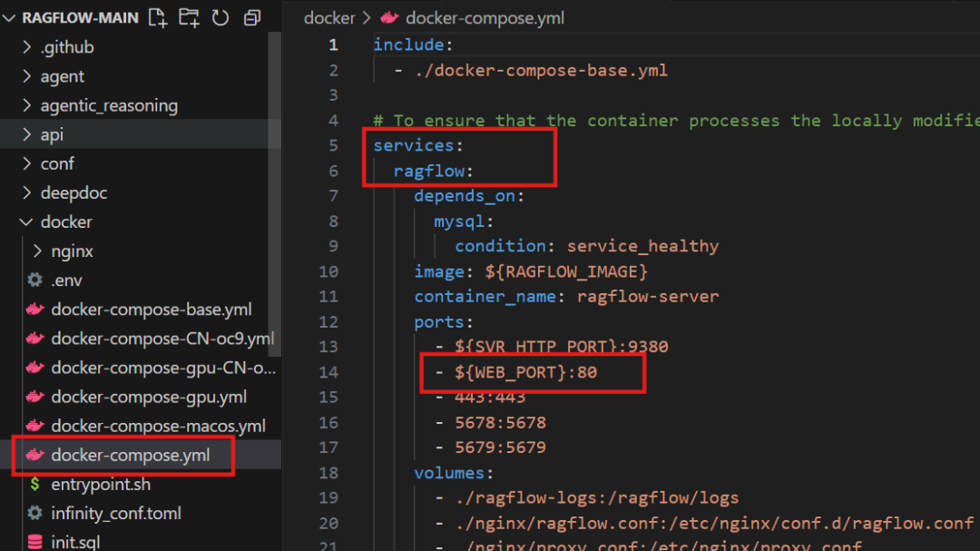Collapse the RAGFLOW-MAIN root section
980x551 pixels.
(x=9, y=18)
